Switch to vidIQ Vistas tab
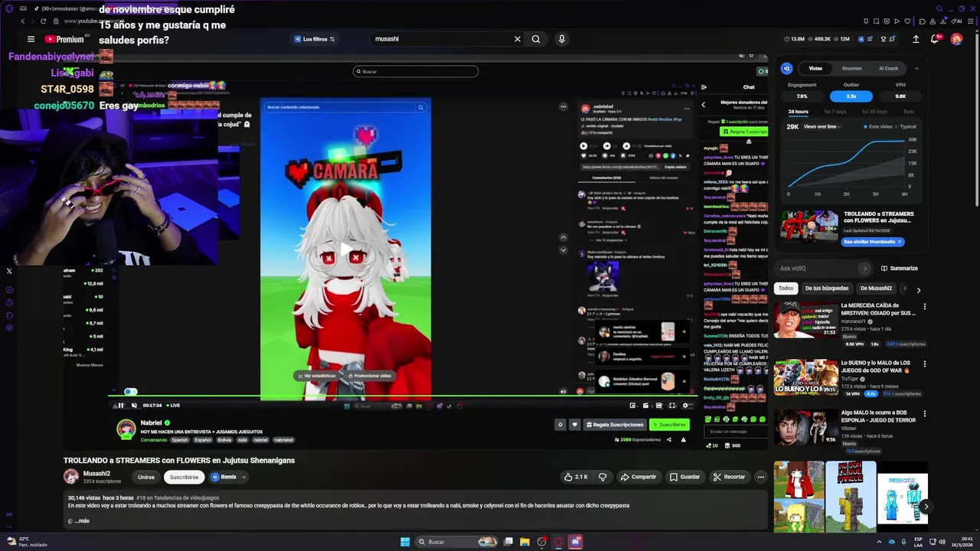The height and width of the screenshot is (551, 980). [x=815, y=68]
